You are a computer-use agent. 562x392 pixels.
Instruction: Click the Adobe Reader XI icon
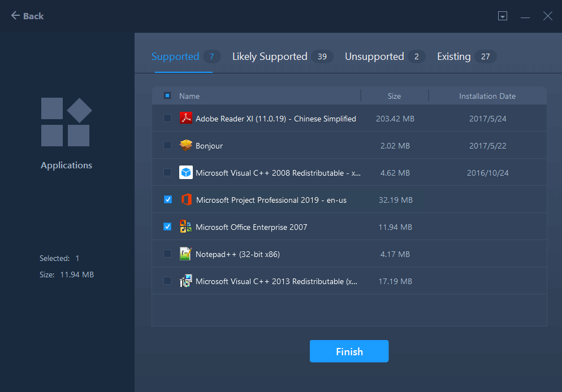(186, 118)
